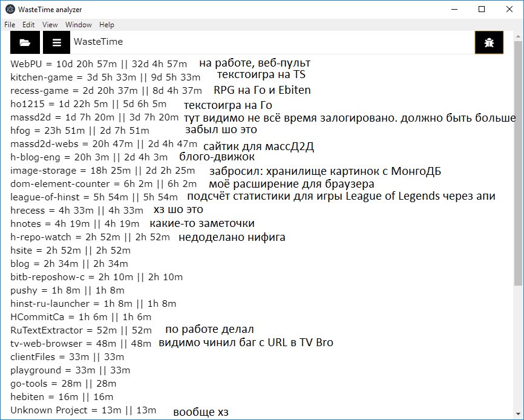This screenshot has width=524, height=420.
Task: Click the league-of-hinst project entry
Action: (x=94, y=197)
